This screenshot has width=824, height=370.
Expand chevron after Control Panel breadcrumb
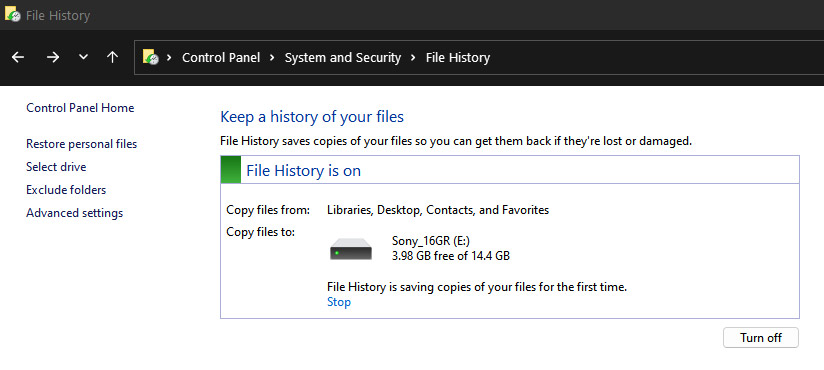pos(272,57)
